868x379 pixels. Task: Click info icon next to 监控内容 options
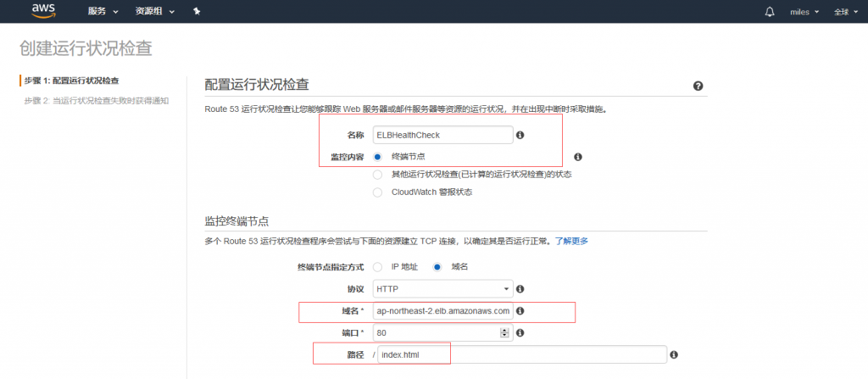coord(578,157)
